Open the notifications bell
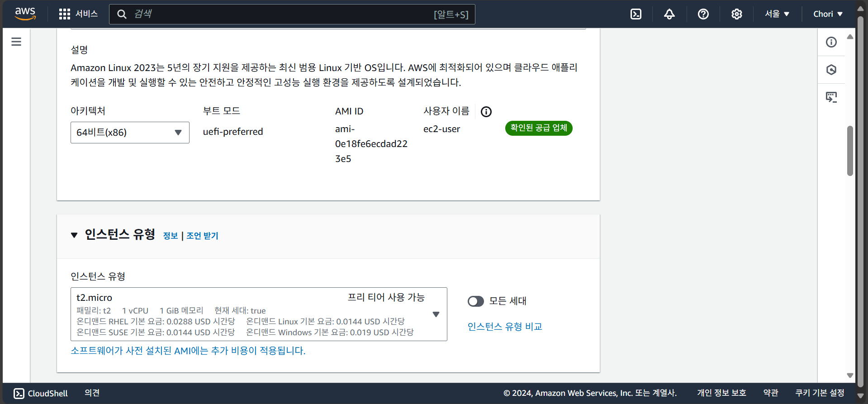868x404 pixels. tap(669, 14)
